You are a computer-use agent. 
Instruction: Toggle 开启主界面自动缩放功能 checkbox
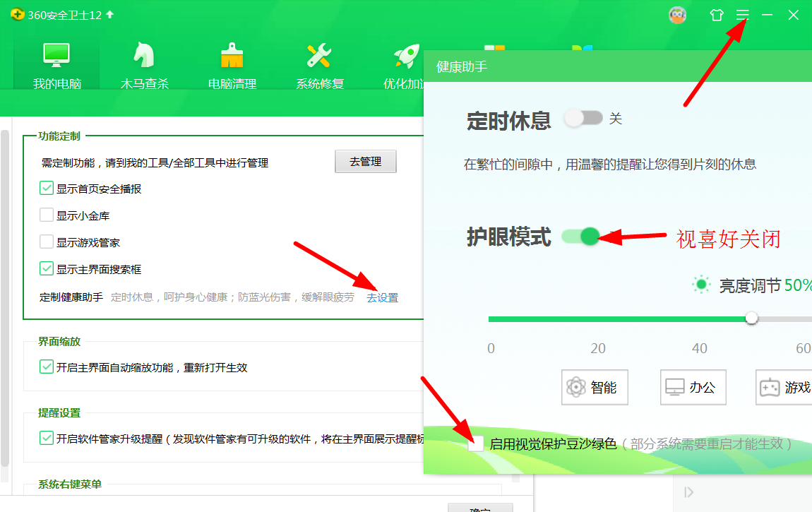coord(47,367)
